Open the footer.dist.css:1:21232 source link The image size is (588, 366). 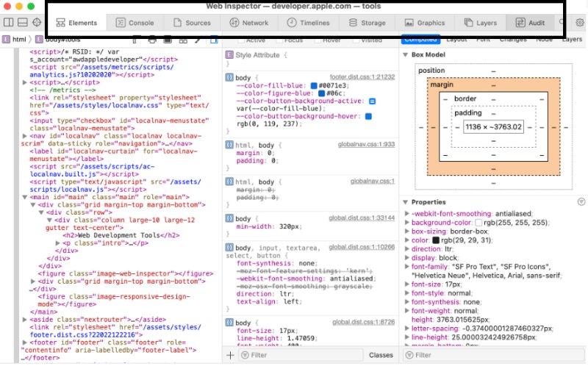click(362, 76)
